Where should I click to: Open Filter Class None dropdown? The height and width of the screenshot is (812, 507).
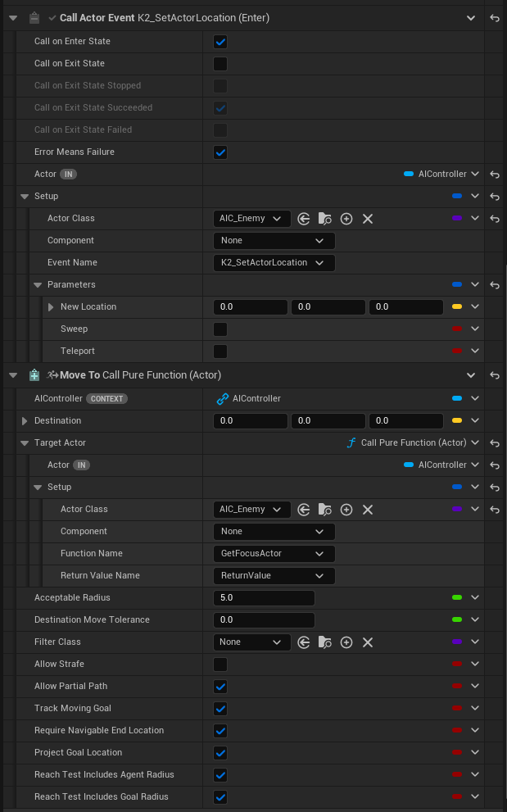pyautogui.click(x=251, y=642)
